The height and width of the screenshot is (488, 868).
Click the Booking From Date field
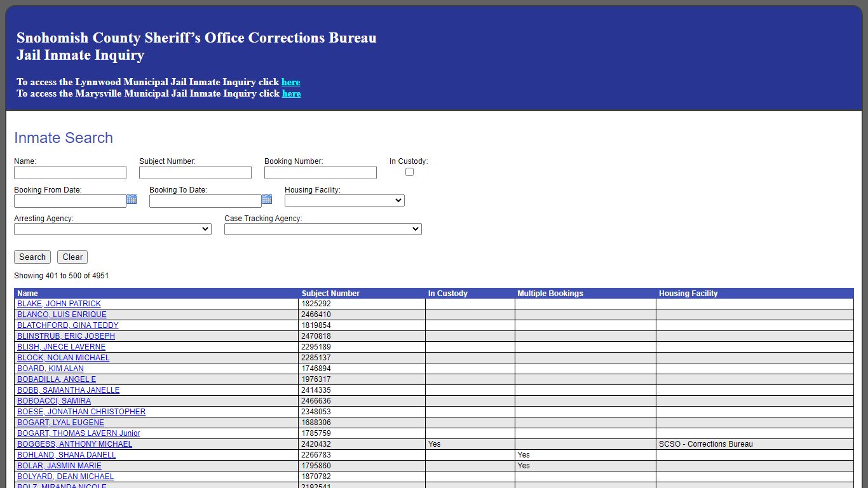[x=70, y=201]
